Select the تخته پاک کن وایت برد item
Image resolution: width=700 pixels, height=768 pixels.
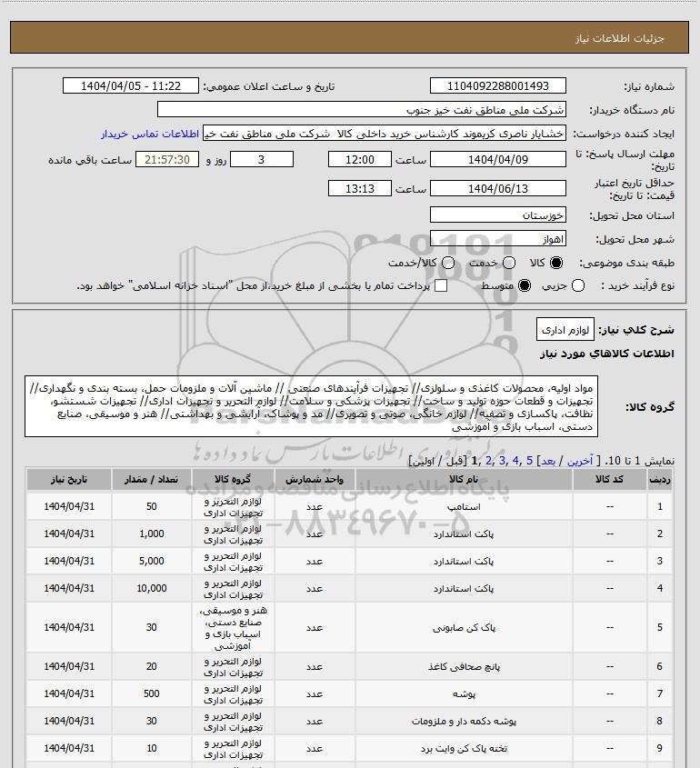[x=464, y=748]
